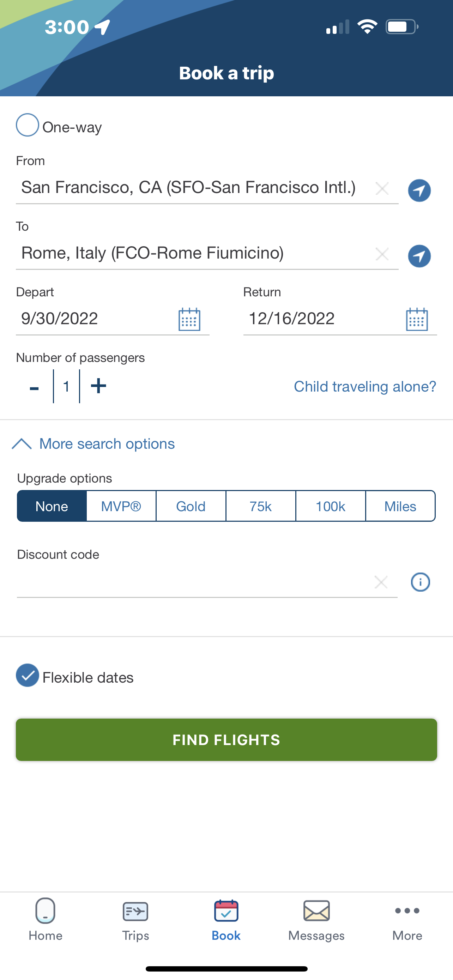
Task: Decrease number of passengers
Action: point(34,388)
